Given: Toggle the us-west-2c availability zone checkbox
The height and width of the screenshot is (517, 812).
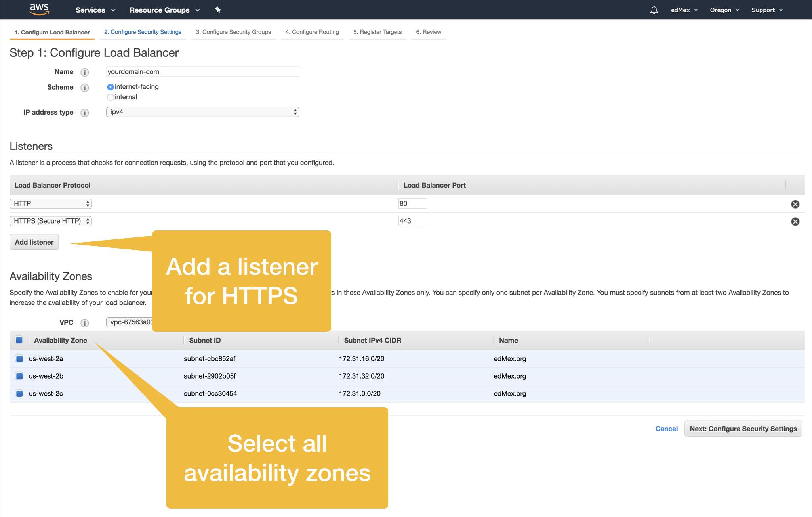Looking at the screenshot, I should click(x=18, y=393).
